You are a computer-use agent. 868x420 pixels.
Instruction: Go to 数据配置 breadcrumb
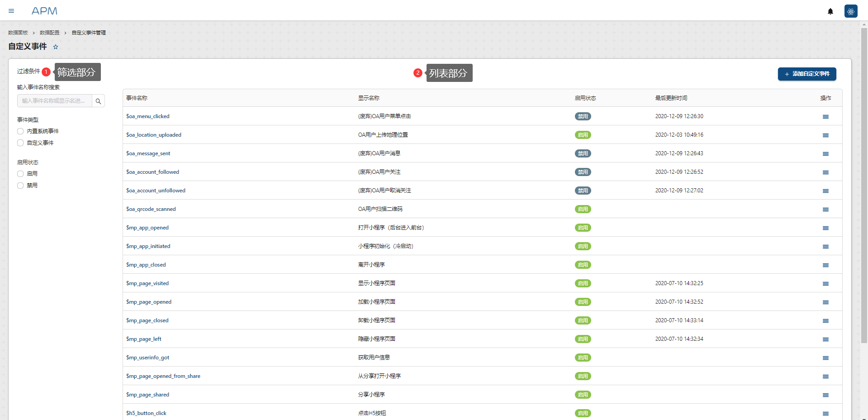[x=49, y=33]
